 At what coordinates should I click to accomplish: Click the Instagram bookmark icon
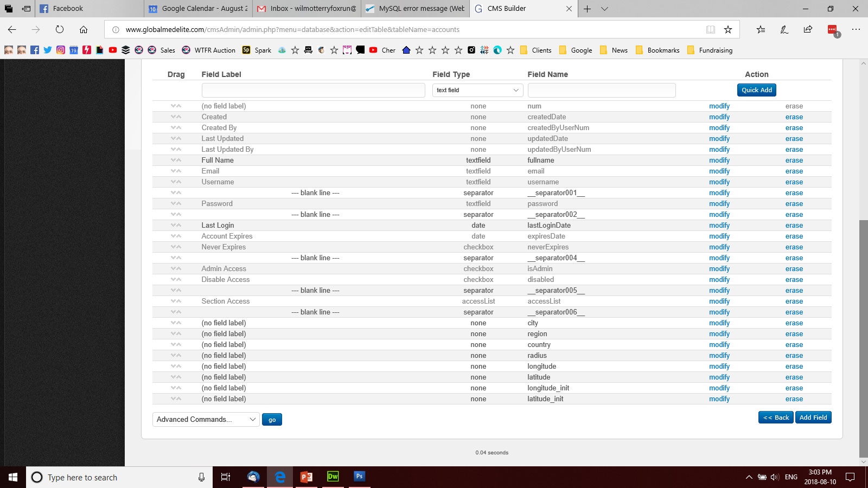(61, 50)
